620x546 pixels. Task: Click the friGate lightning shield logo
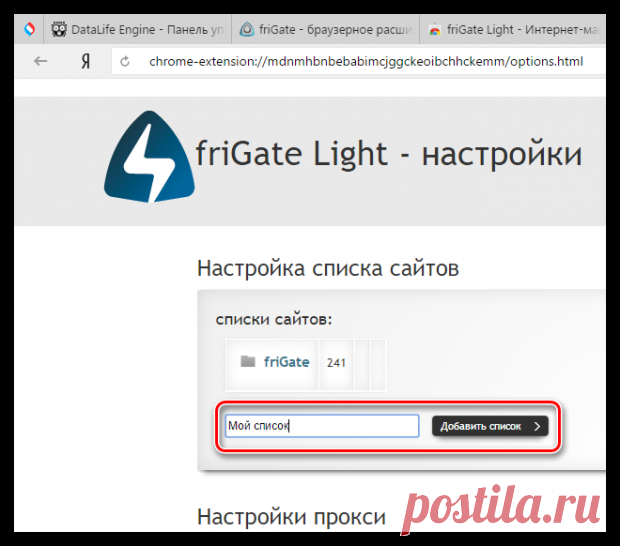tap(149, 157)
